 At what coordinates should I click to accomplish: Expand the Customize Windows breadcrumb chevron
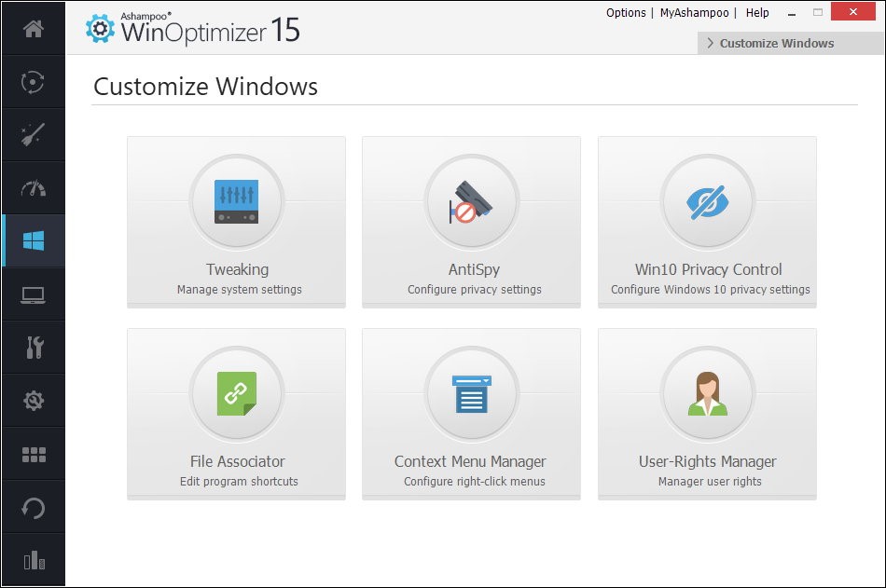[x=711, y=43]
